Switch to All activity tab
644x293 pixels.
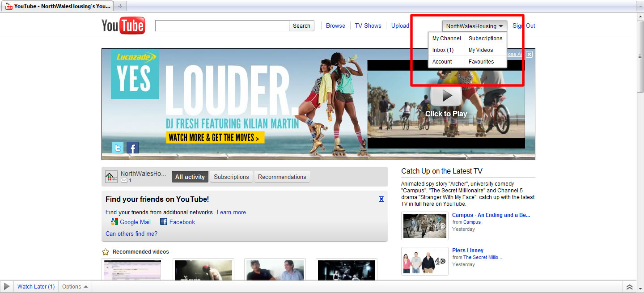coord(190,177)
